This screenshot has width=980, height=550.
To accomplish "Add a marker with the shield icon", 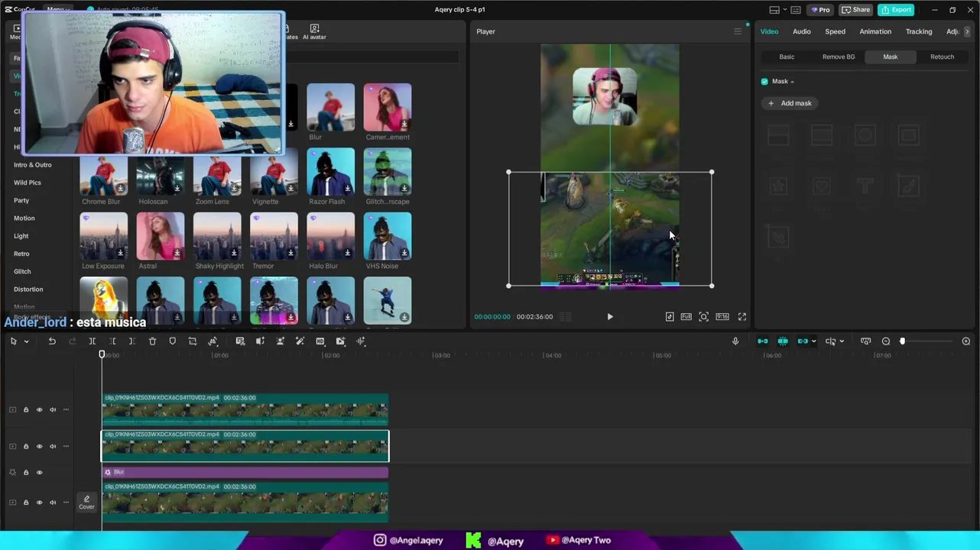I will click(172, 341).
